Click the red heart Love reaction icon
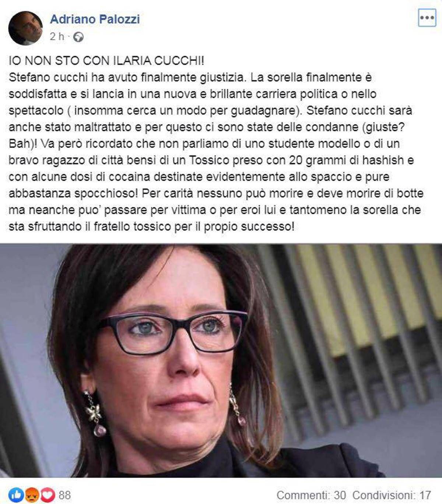 click(x=48, y=495)
